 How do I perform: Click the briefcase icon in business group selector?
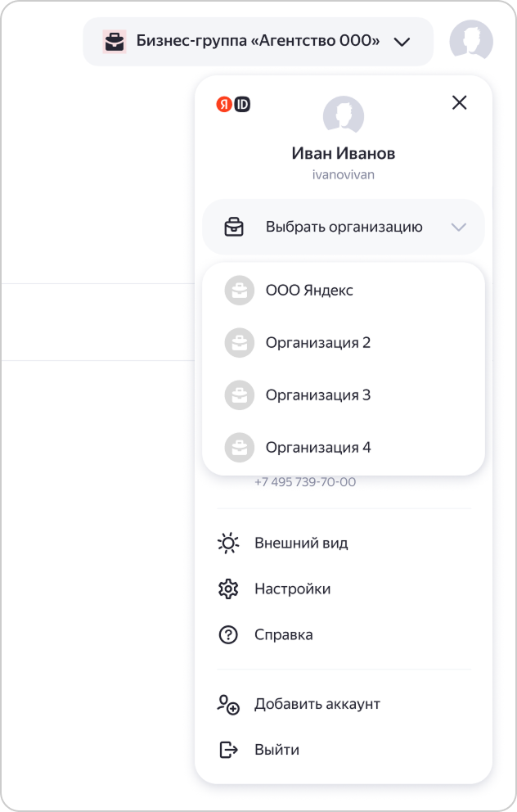point(115,42)
